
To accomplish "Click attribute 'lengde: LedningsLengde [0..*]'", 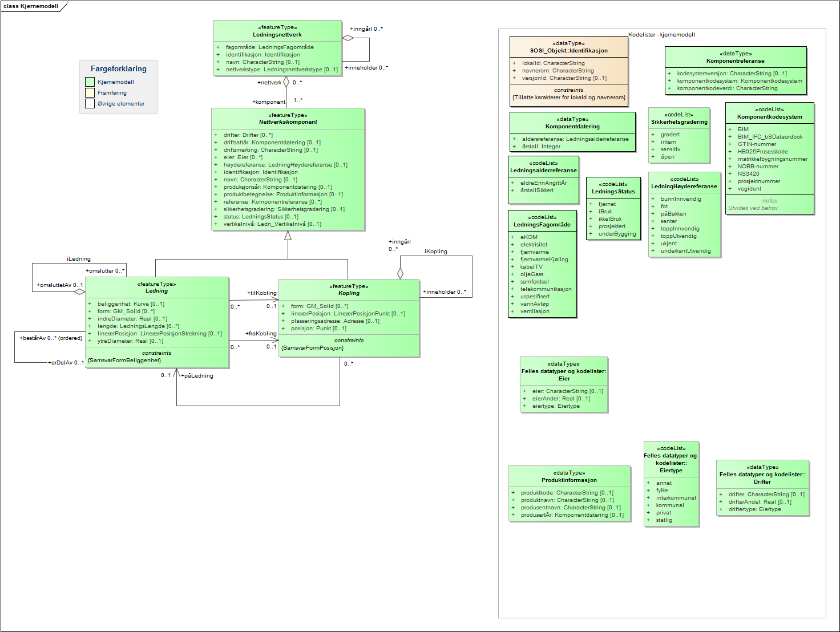I will click(138, 326).
